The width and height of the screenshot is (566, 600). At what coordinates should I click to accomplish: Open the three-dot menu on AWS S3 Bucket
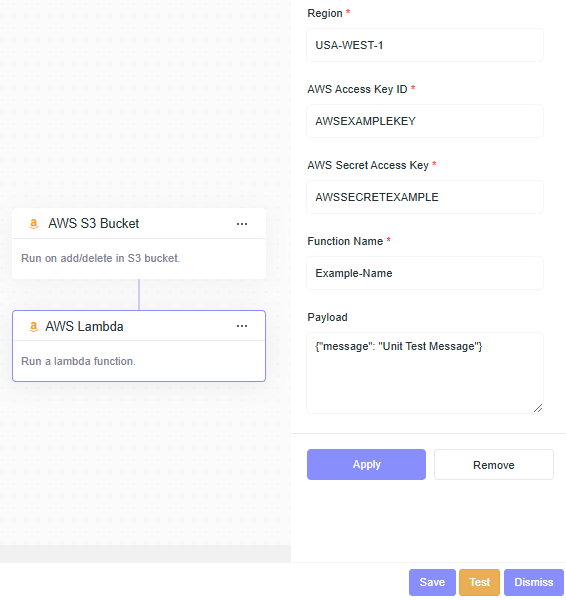[x=242, y=224]
